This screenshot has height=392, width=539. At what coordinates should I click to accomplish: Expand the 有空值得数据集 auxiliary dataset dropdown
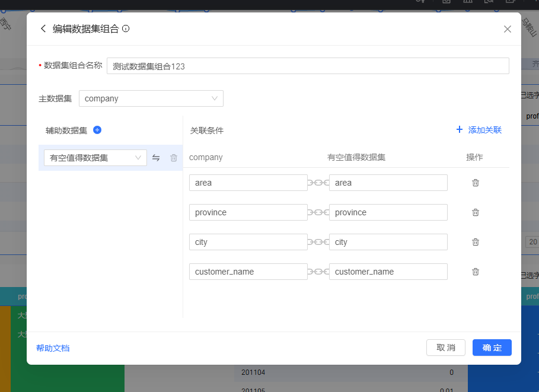[95, 158]
